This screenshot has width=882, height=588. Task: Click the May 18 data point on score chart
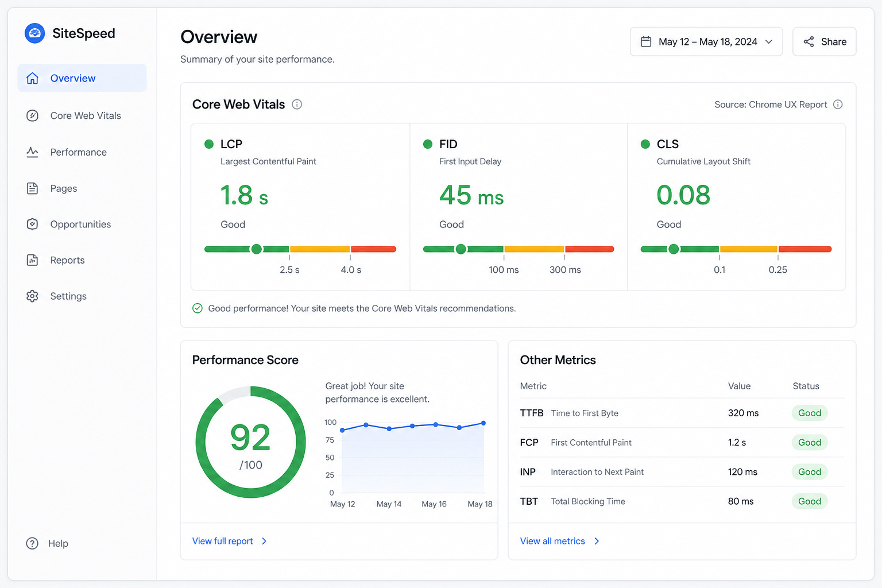(x=483, y=423)
